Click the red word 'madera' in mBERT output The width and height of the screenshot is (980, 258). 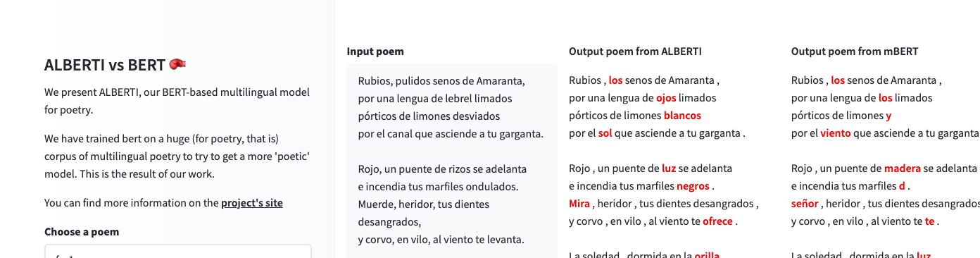(x=903, y=168)
